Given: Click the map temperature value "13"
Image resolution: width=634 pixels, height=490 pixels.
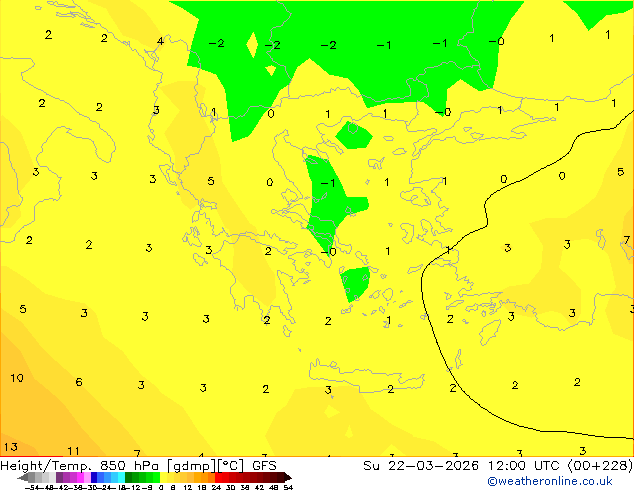Looking at the screenshot, I should pyautogui.click(x=11, y=447).
